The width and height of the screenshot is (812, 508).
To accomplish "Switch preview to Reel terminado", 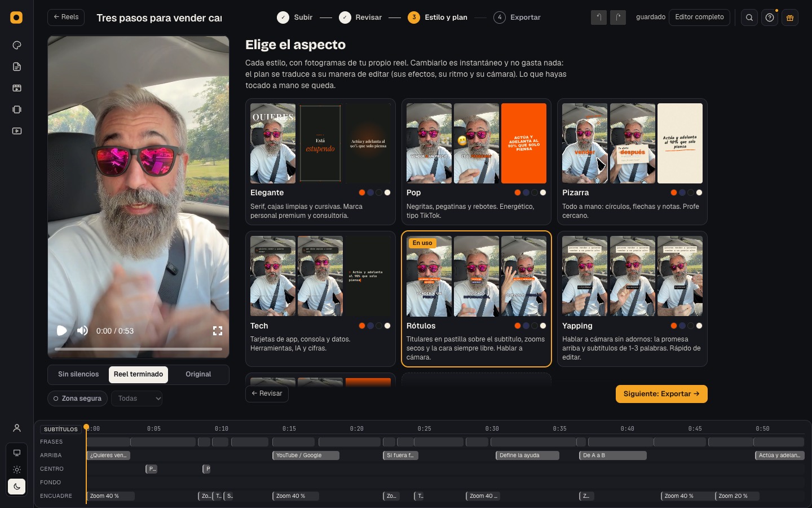I will click(x=138, y=374).
